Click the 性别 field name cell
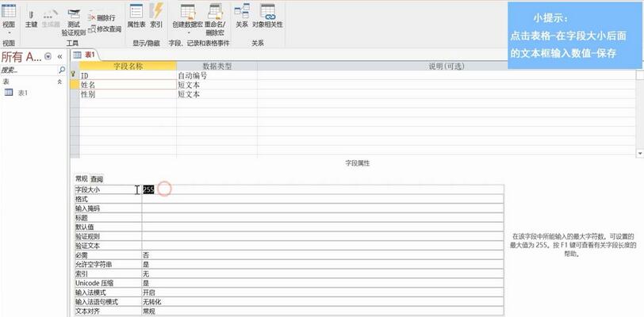The image size is (644, 317). pos(127,94)
